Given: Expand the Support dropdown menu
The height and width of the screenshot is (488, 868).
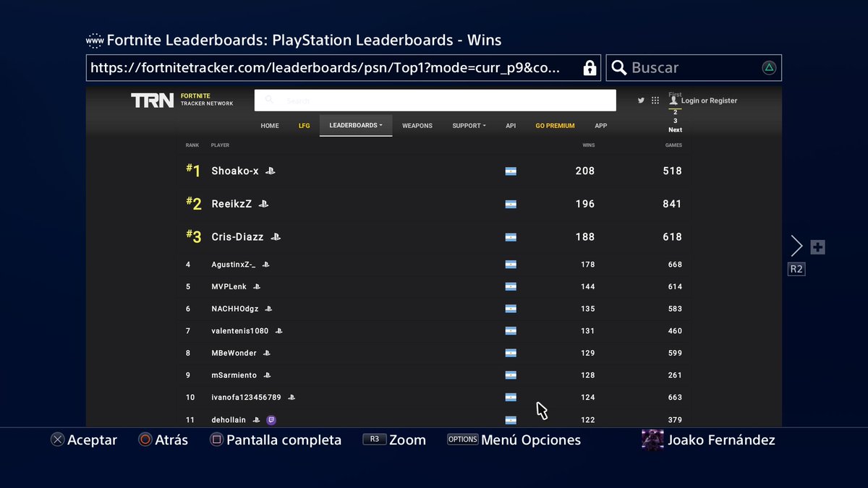Looking at the screenshot, I should click(469, 126).
